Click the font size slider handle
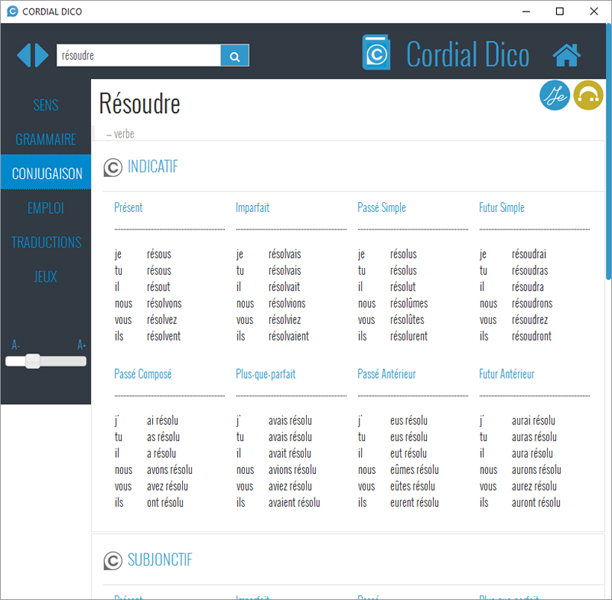 pyautogui.click(x=33, y=361)
